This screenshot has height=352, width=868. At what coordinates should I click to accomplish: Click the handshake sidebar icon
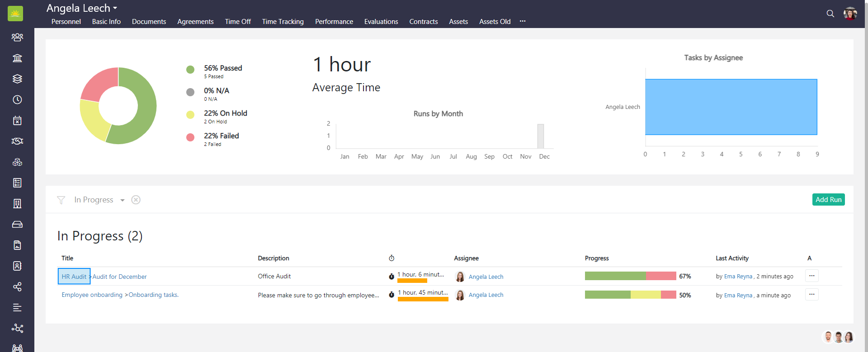(17, 141)
